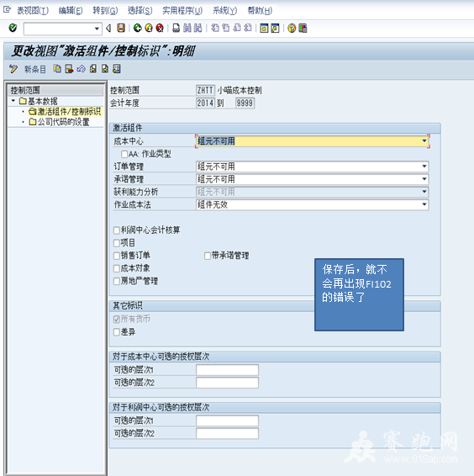Click the Save floppy disk icon
474x476 pixels.
[x=121, y=28]
